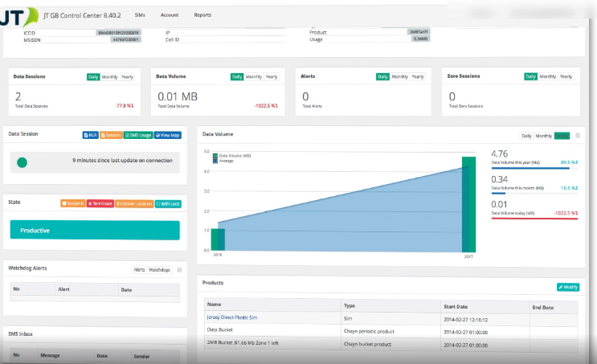Switch Data Volume card to Yearly
597x364 pixels.
pyautogui.click(x=272, y=77)
